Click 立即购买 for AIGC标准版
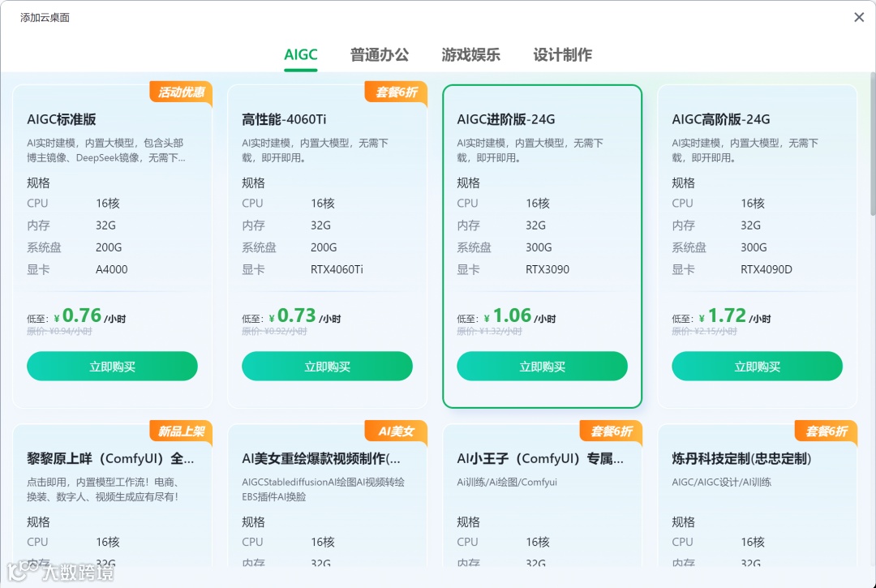876x588 pixels. [112, 367]
